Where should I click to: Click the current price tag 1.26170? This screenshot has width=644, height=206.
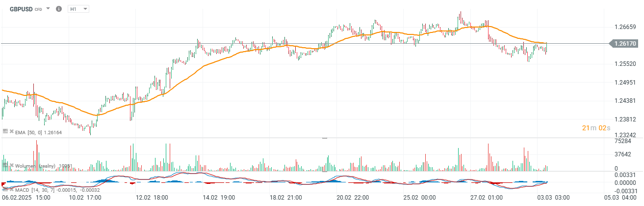coord(624,44)
